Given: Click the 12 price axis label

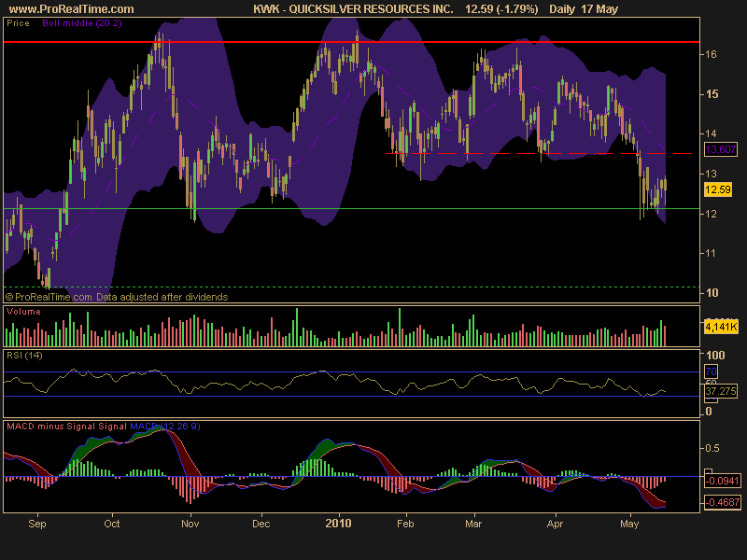Looking at the screenshot, I should 711,214.
